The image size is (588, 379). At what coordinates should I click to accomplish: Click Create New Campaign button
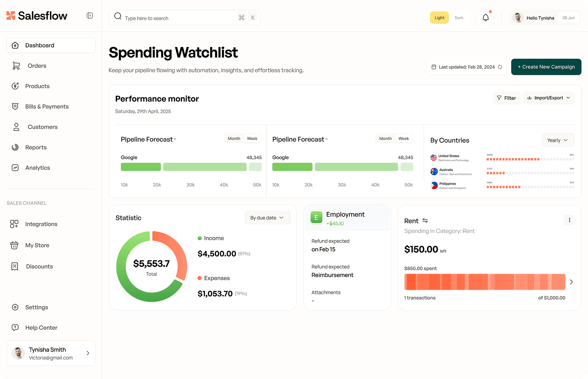pos(546,67)
